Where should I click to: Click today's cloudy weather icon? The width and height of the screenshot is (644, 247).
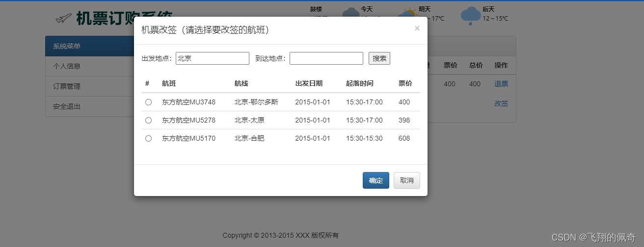point(350,13)
